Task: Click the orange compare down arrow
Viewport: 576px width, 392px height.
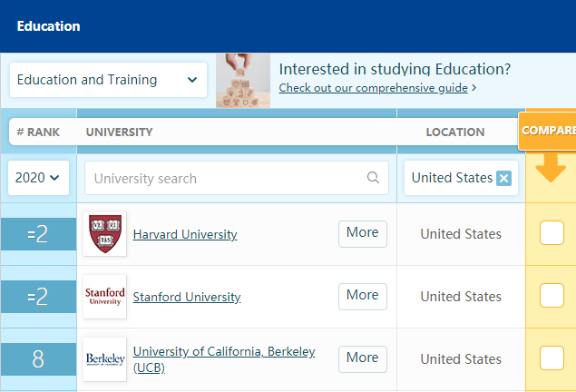Action: (x=550, y=168)
